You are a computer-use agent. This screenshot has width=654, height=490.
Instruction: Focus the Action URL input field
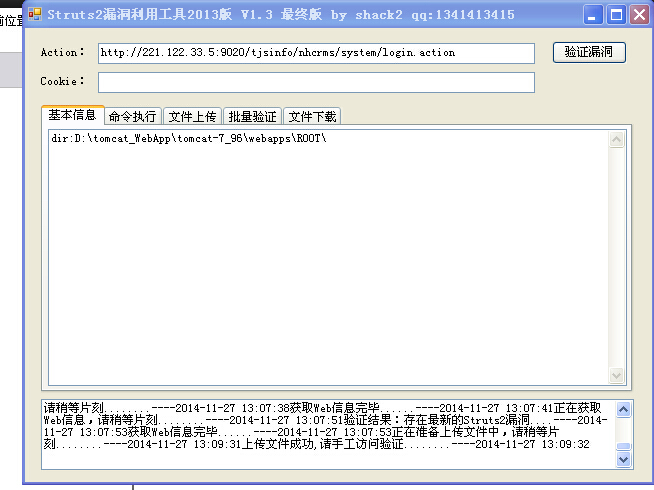coord(316,53)
